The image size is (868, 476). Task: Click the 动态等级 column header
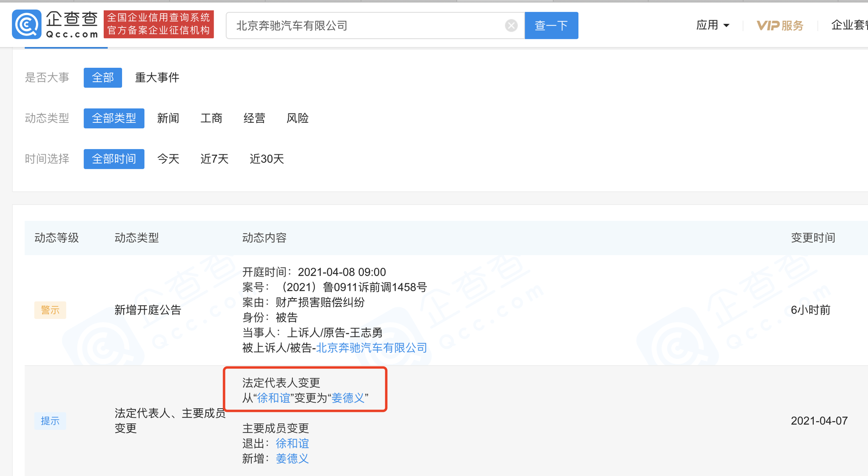pos(56,238)
